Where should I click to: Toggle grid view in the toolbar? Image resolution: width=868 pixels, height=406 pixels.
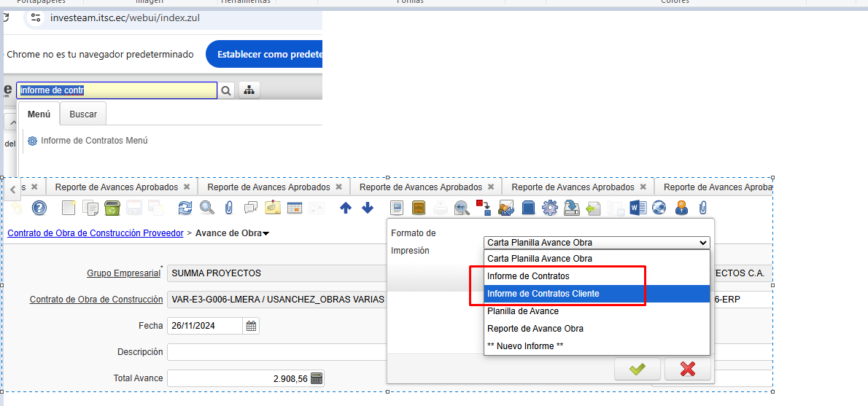point(295,208)
